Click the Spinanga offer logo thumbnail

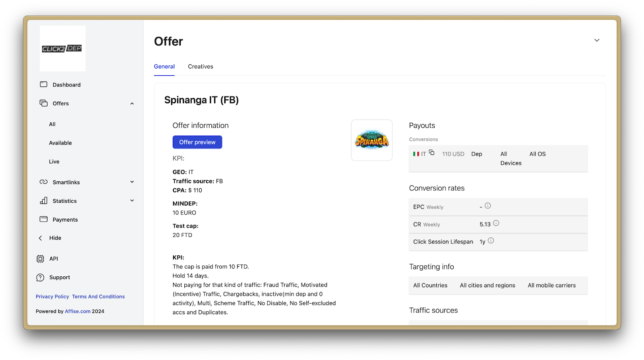[x=372, y=140]
